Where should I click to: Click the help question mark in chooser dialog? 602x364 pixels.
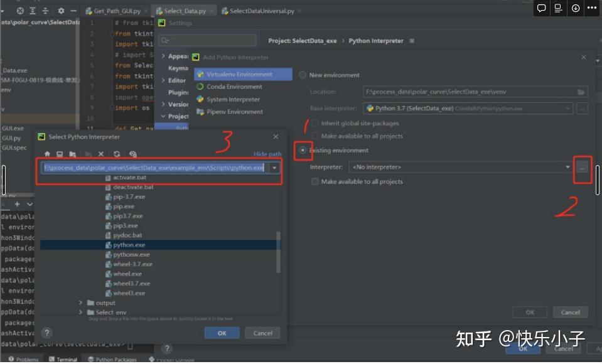[47, 333]
